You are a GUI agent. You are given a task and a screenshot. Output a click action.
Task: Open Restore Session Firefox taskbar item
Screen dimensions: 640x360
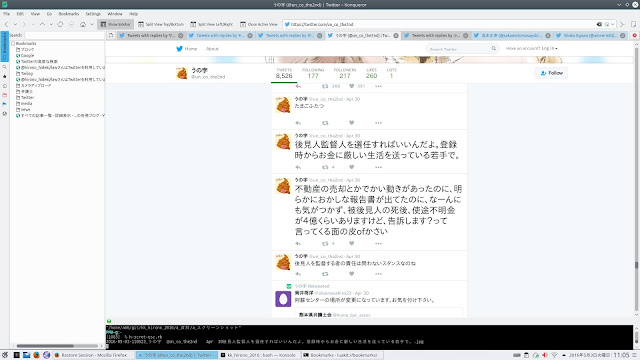click(93, 355)
